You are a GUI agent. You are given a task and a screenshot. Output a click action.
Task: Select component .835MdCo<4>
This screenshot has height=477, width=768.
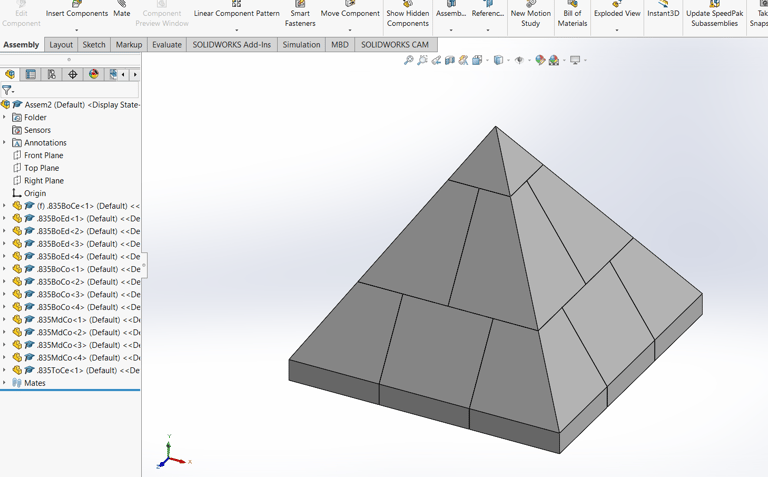76,358
